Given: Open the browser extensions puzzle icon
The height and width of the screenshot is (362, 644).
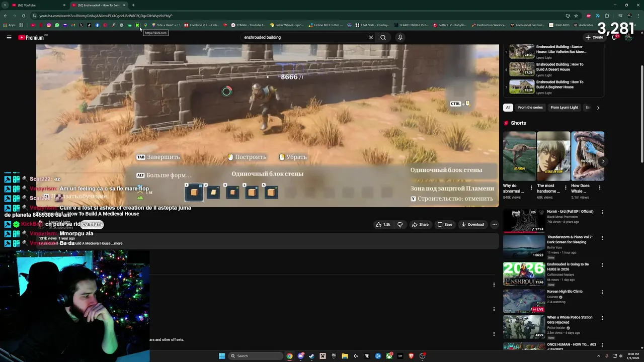Looking at the screenshot, I should click(x=607, y=16).
